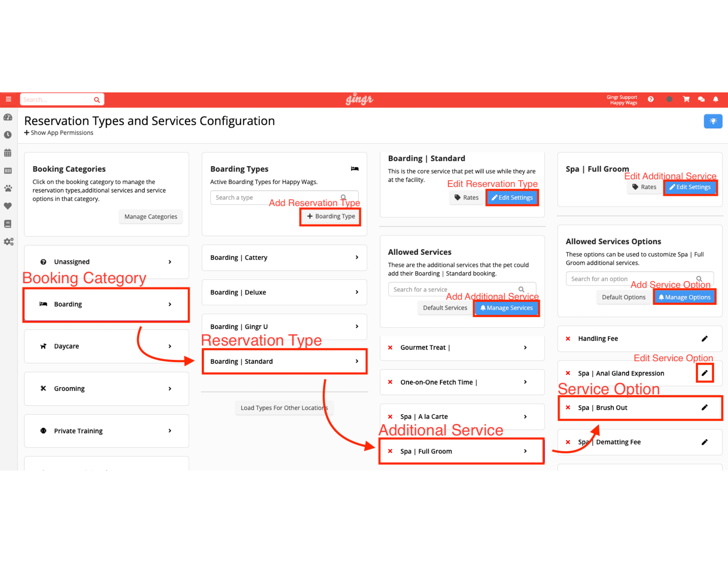Open the calendar icon in the left sidebar

(x=8, y=152)
